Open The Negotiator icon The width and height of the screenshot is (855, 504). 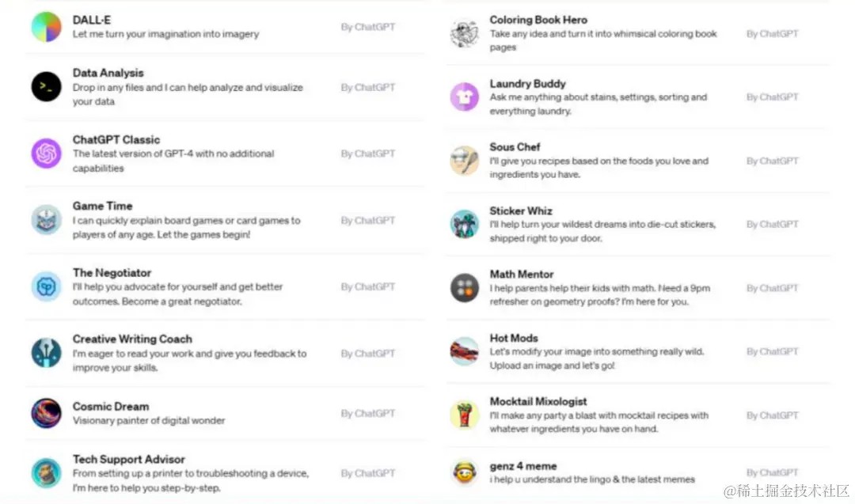click(x=47, y=286)
